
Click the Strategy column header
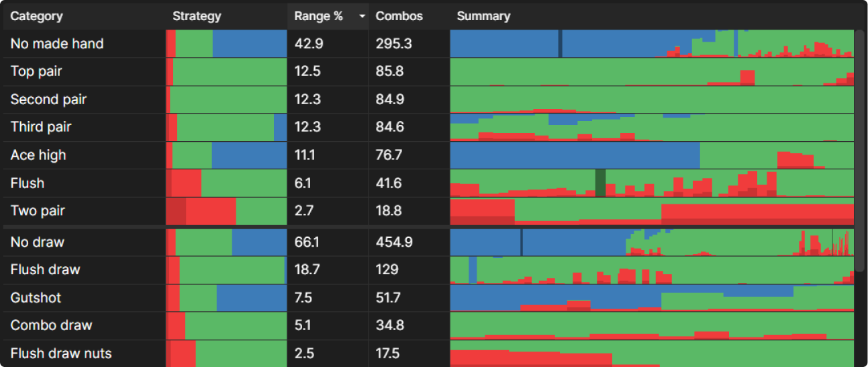tap(197, 16)
